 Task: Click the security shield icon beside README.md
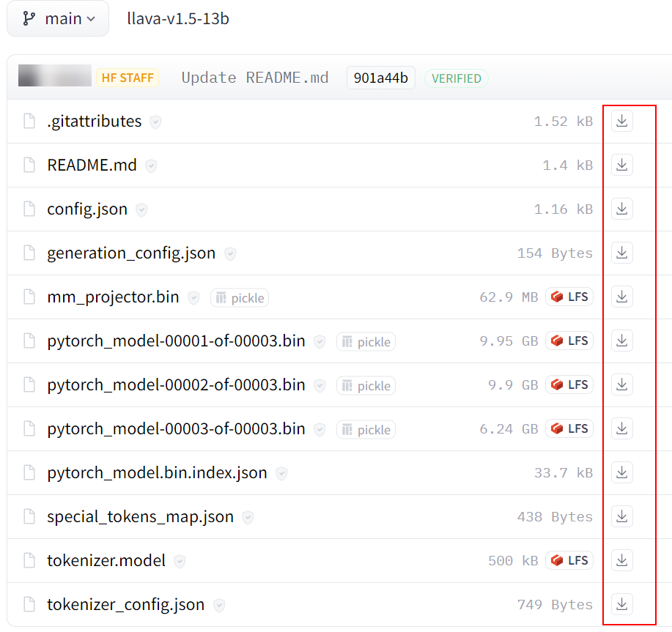[x=151, y=166]
